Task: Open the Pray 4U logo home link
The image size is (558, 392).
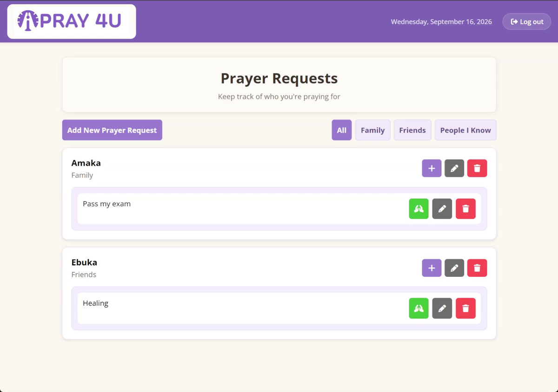Action: click(72, 21)
